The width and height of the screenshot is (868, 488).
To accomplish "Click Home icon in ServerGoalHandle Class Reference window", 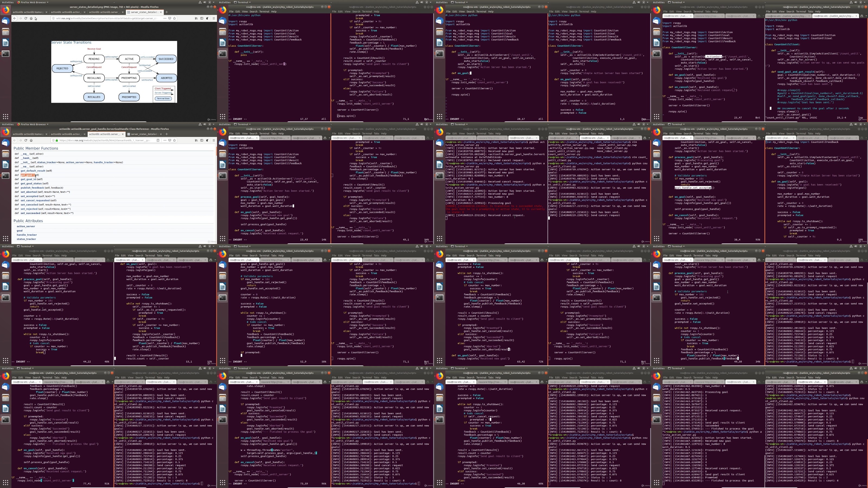I will click(31, 140).
